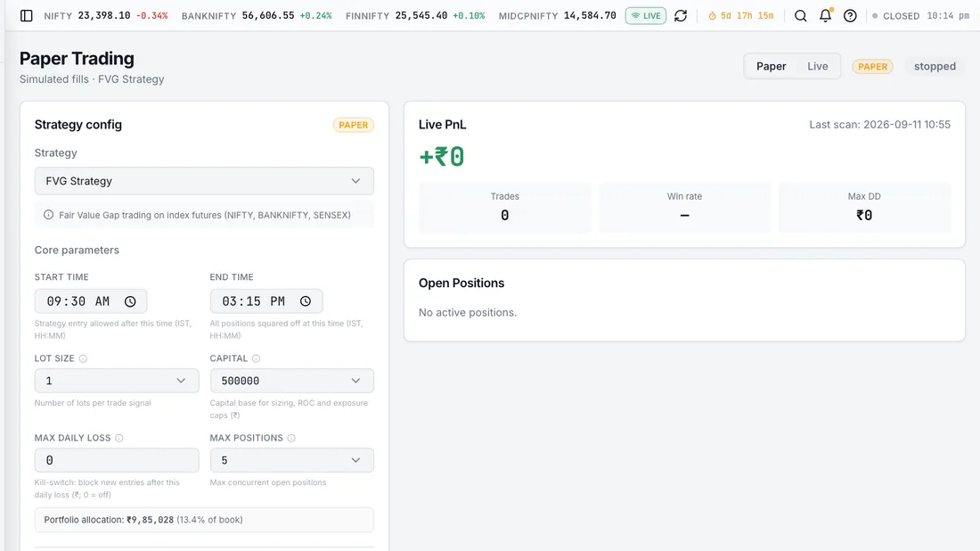Show Max Positions info icon

pos(291,438)
